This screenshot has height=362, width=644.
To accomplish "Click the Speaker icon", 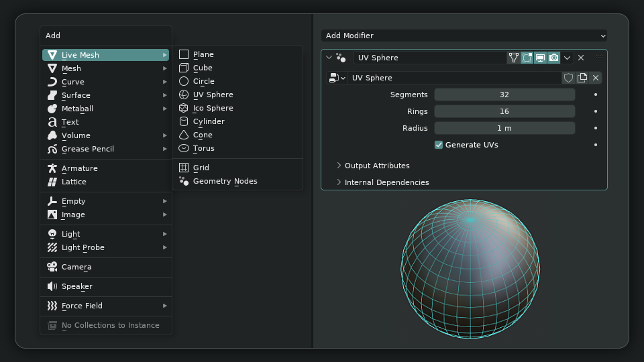I will (52, 286).
